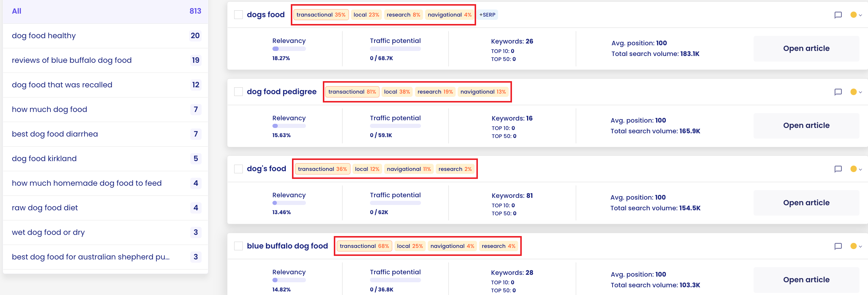Click 'navigational 11%' tag on dog's food
The height and width of the screenshot is (295, 868).
409,169
